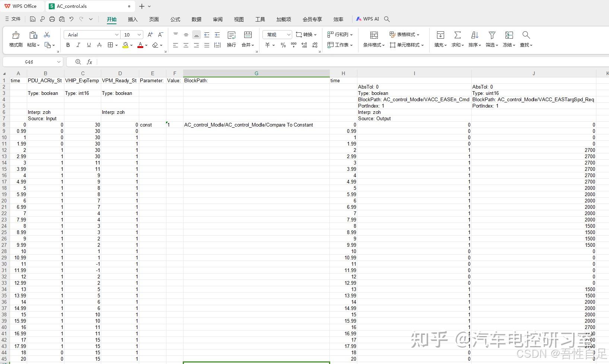Click the Print icon
This screenshot has height=364, width=609.
[x=52, y=19]
